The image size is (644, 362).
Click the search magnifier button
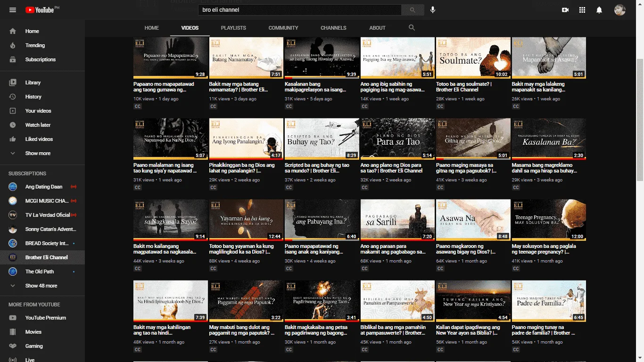click(x=413, y=10)
